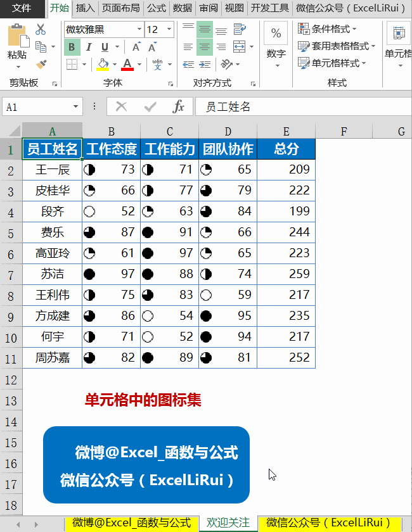
Task: Open the Merge cells dropdown arrow
Action: [x=252, y=47]
